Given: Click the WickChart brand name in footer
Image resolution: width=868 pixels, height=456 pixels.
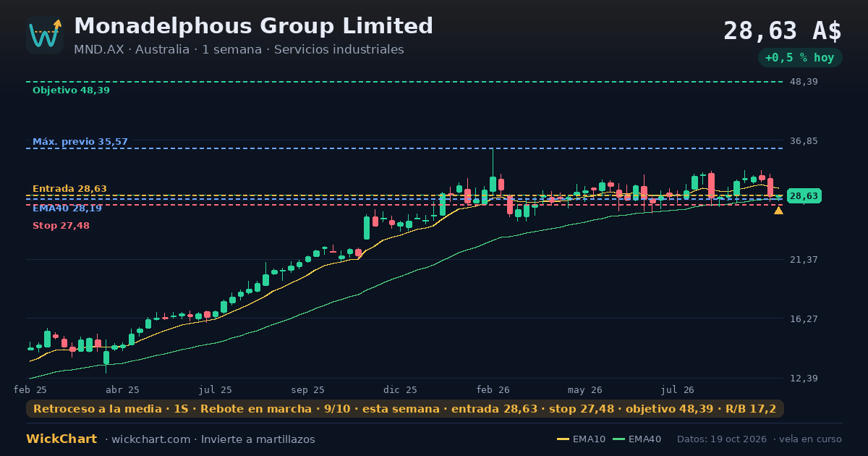Looking at the screenshot, I should click(61, 439).
